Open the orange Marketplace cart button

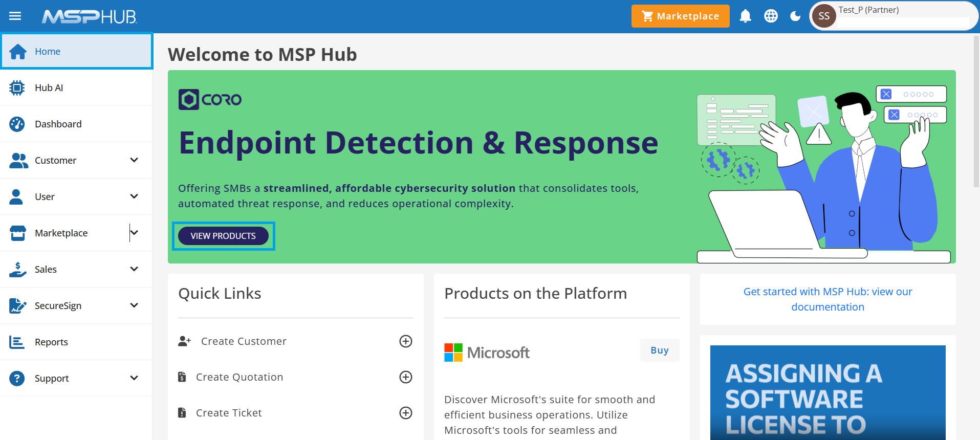click(x=680, y=16)
